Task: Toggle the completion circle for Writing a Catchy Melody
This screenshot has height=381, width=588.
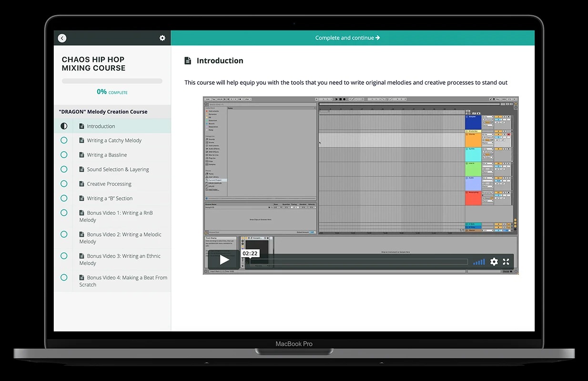Action: pos(64,140)
